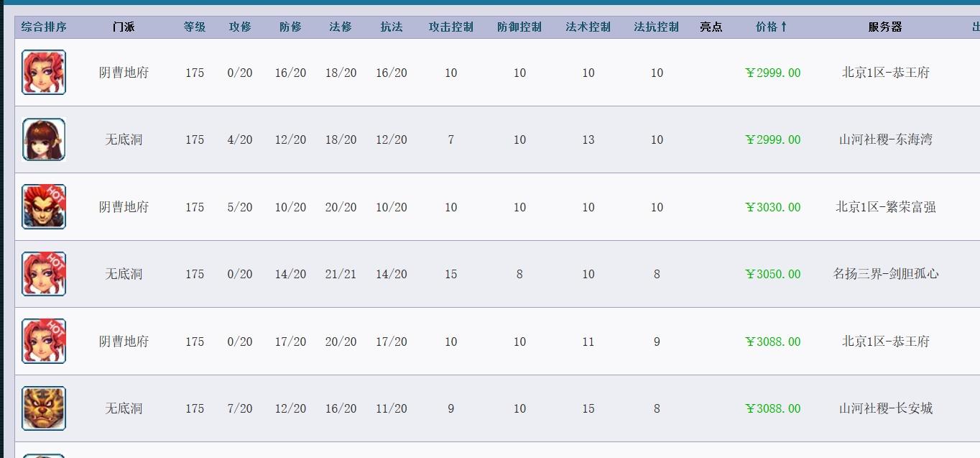Sort by 防御控制 column header

519,27
